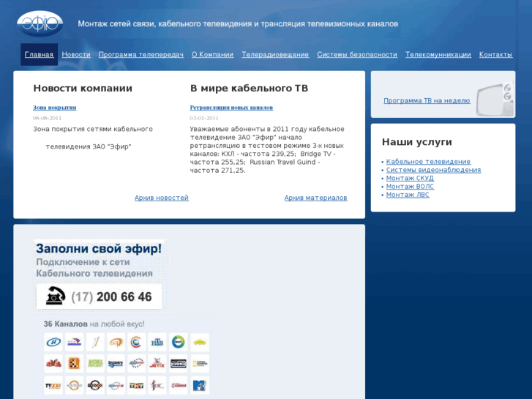Open the Новости menu item
This screenshot has width=532, height=399.
point(76,54)
